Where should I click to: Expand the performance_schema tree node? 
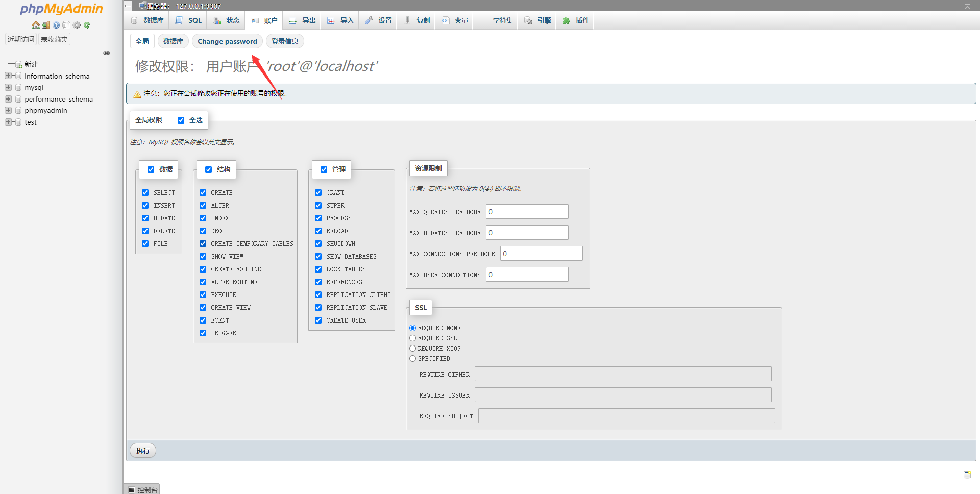[x=8, y=99]
